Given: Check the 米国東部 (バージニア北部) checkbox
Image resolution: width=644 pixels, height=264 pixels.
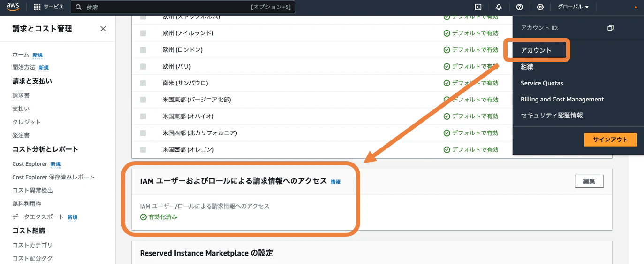Looking at the screenshot, I should [143, 100].
